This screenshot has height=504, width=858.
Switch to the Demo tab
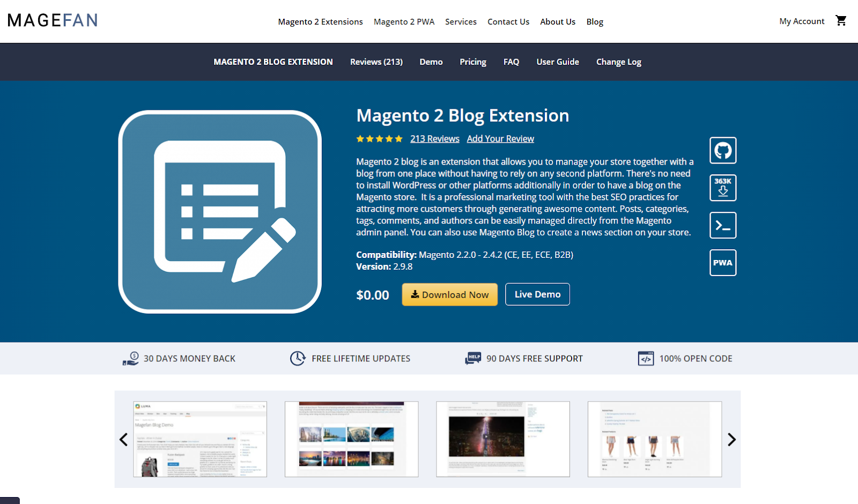click(x=431, y=62)
